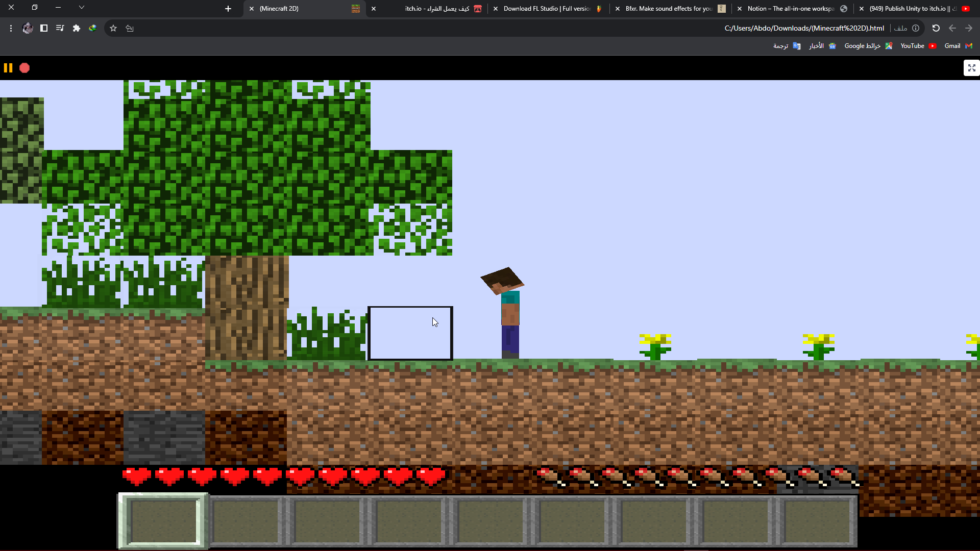Screen dimensions: 980x551
Task: Close the Notion tab
Action: pos(740,9)
